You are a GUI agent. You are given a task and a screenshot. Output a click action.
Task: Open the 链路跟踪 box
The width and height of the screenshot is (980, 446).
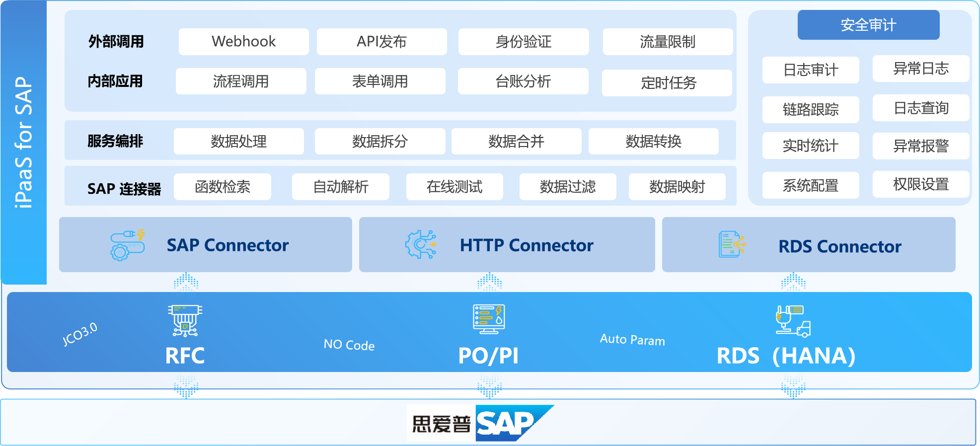(811, 110)
